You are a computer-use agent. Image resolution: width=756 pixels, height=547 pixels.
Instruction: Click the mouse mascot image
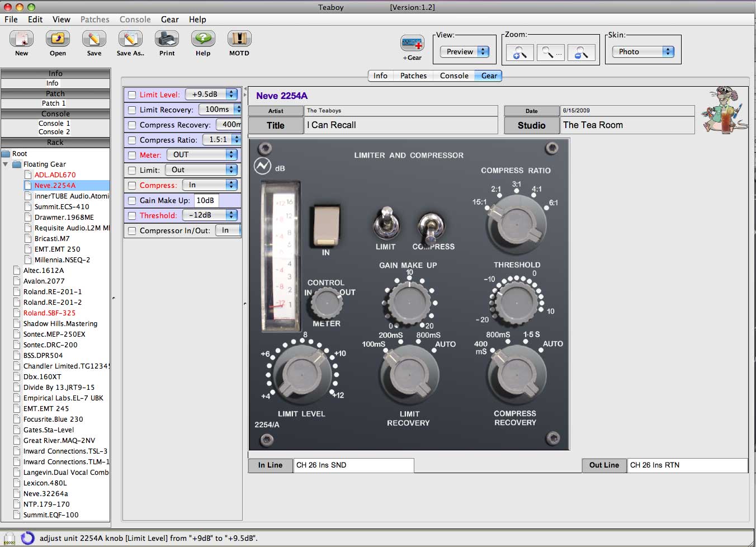(x=725, y=110)
